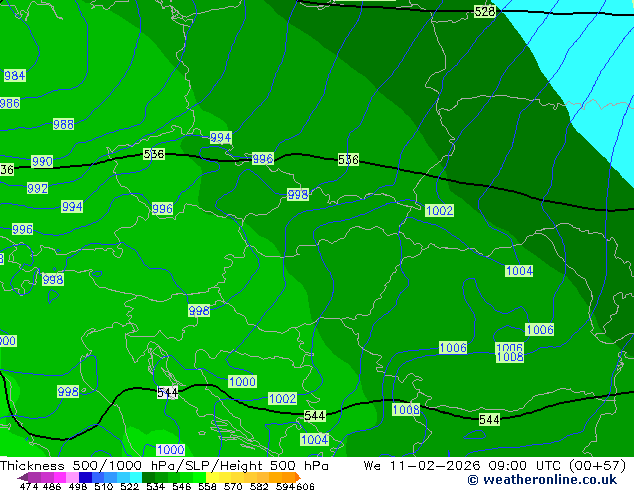This screenshot has width=634, height=490.
Task: Click the 546 legend value
Action: tap(182, 486)
